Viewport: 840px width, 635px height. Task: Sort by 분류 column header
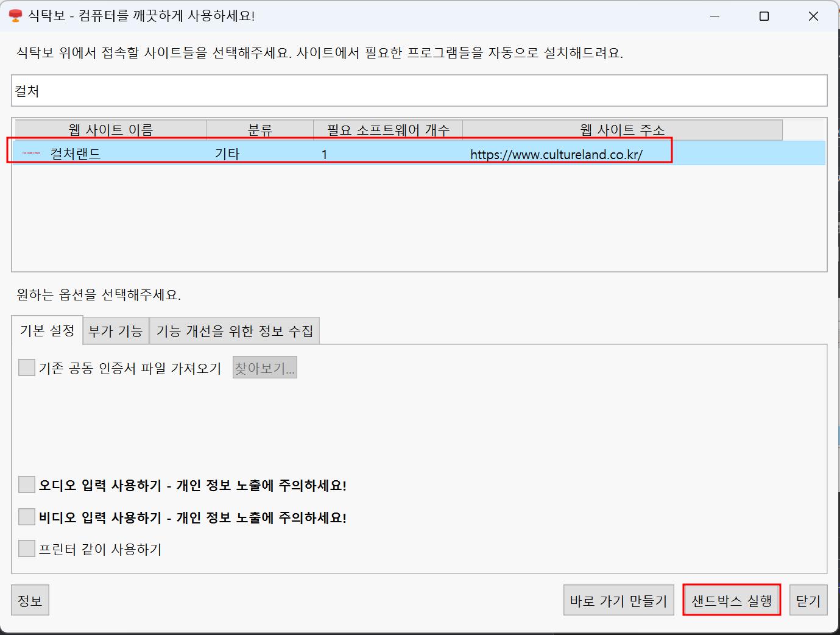(x=260, y=130)
